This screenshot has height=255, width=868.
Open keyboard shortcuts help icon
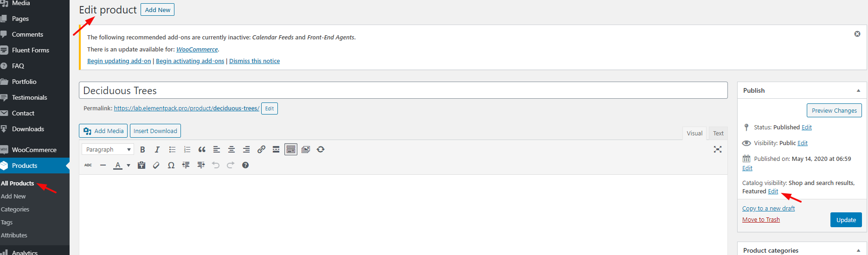[x=245, y=165]
